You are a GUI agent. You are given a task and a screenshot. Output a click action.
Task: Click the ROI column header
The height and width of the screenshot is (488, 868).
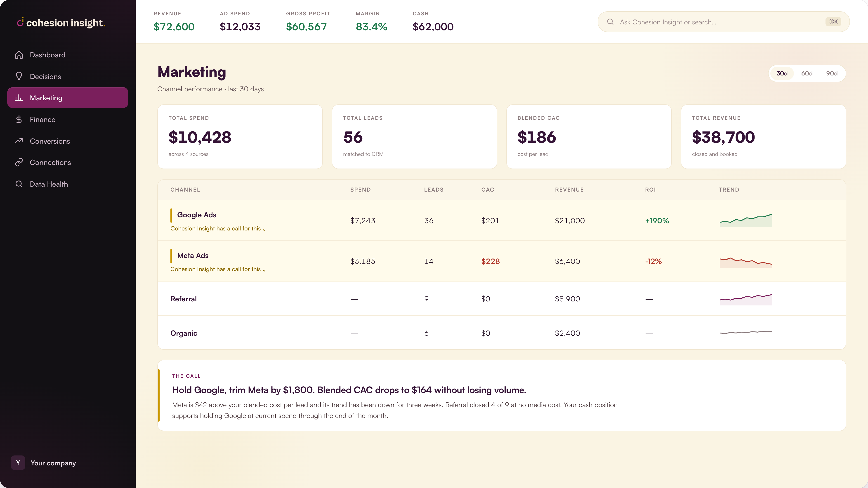pyautogui.click(x=650, y=190)
